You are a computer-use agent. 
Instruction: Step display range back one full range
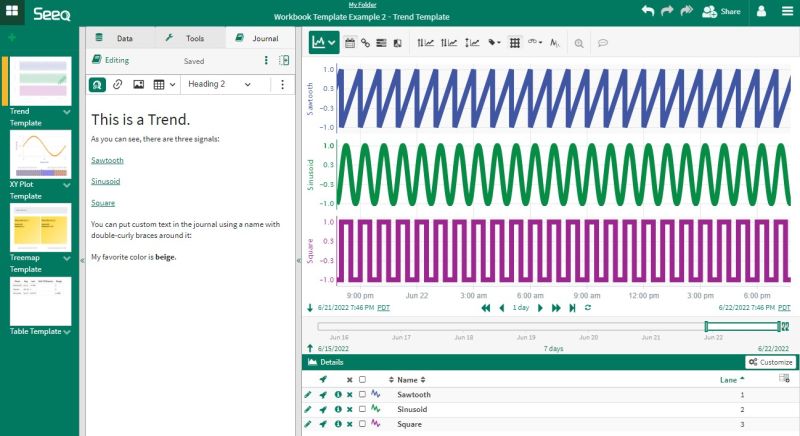[486, 308]
